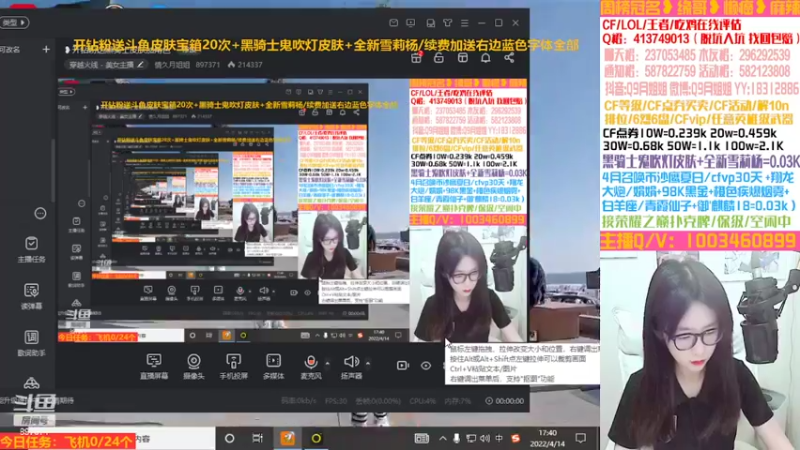This screenshot has width=800, height=450.
Task: Open 歌词助手 in the outer sidebar
Action: (32, 343)
